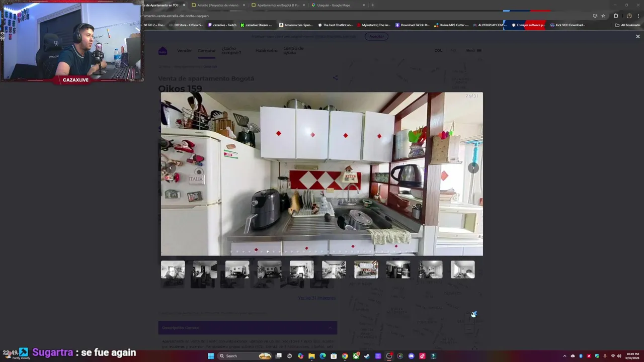Bookmark this page with the star icon
This screenshot has height=362, width=644.
(603, 16)
